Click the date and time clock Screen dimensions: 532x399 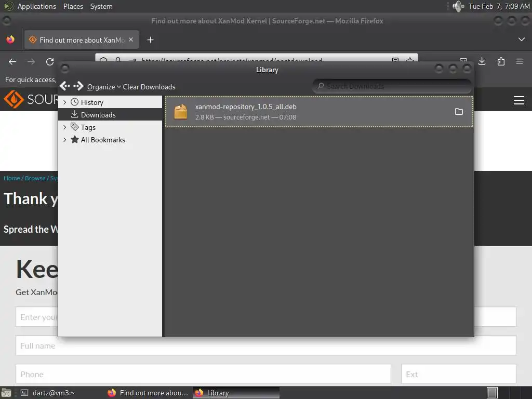pos(499,6)
